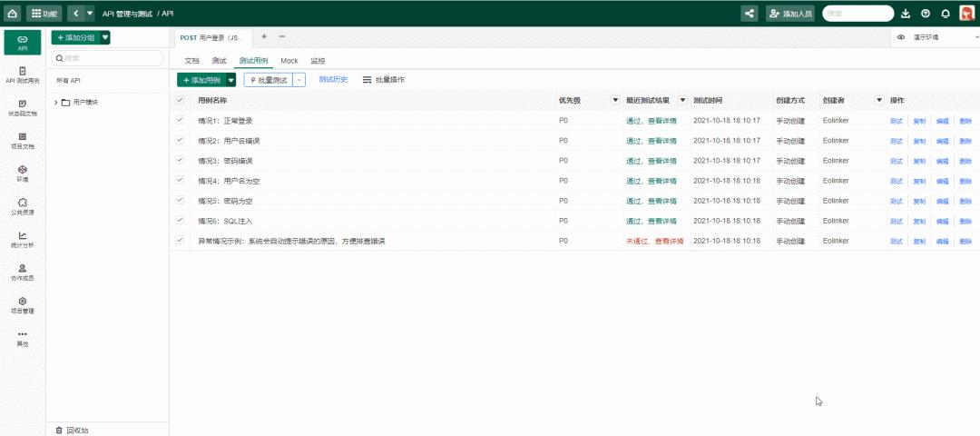Image resolution: width=980 pixels, height=436 pixels.
Task: Select the API sidebar item
Action: 23,42
